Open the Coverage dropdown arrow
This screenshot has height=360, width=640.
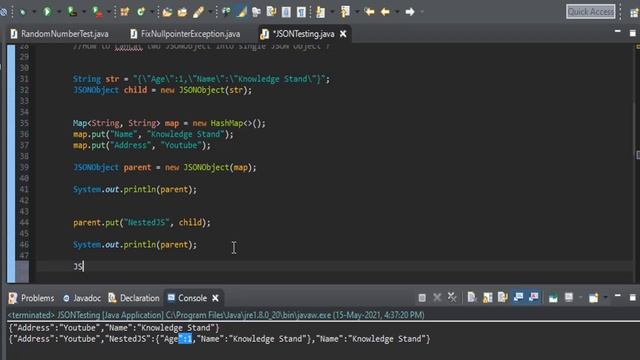pyautogui.click(x=84, y=12)
